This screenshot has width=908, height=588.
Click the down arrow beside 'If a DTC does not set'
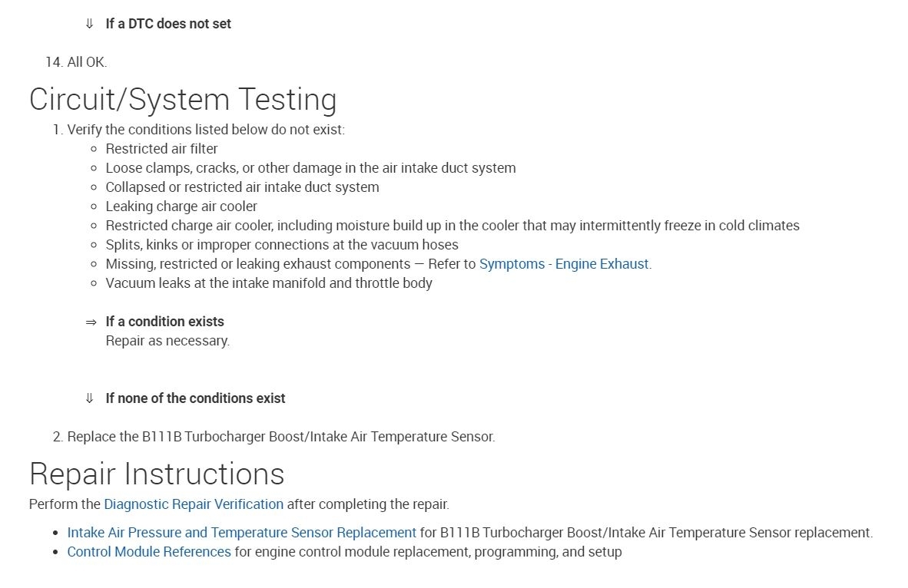89,24
